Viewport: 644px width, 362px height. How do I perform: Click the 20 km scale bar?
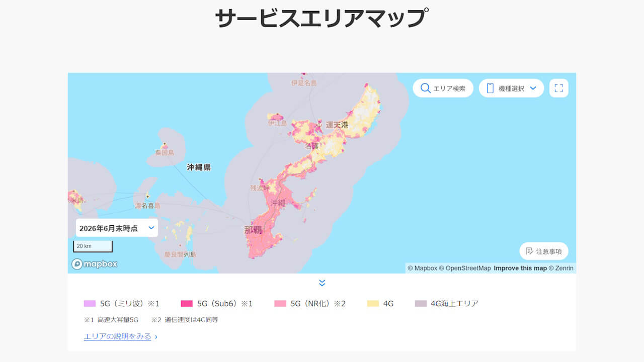pyautogui.click(x=93, y=246)
